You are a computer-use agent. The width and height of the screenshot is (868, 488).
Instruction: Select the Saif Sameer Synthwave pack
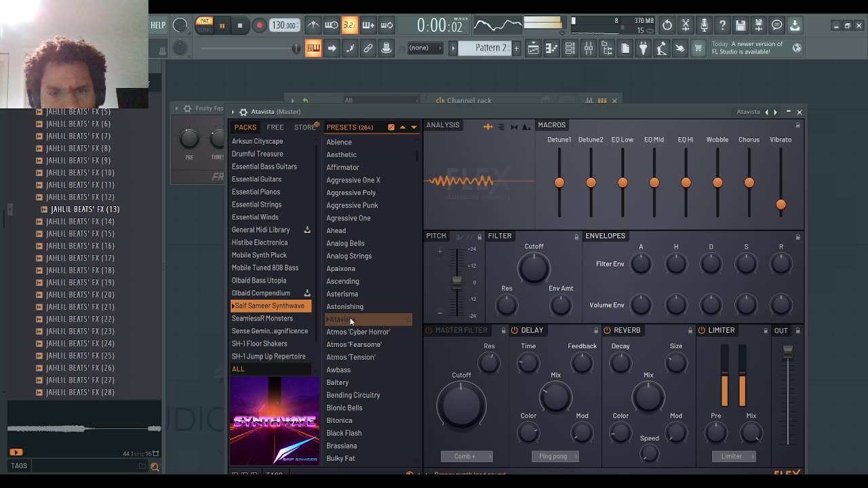[271, 306]
